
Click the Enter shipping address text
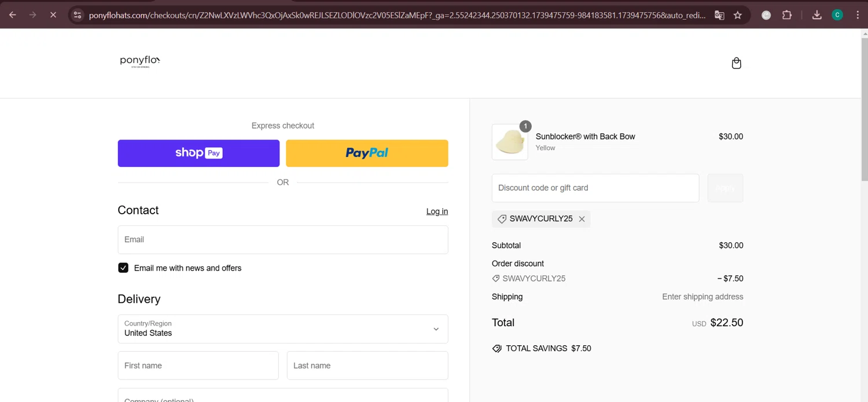(x=703, y=297)
